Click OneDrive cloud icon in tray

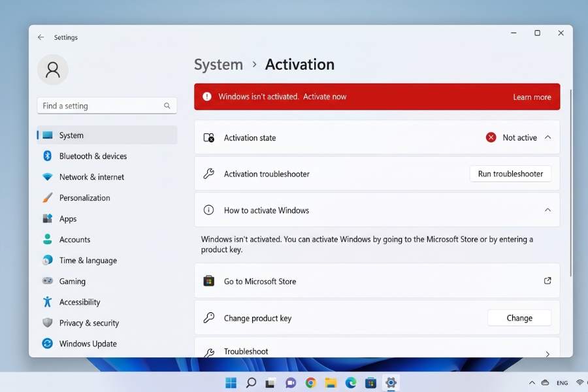546,383
